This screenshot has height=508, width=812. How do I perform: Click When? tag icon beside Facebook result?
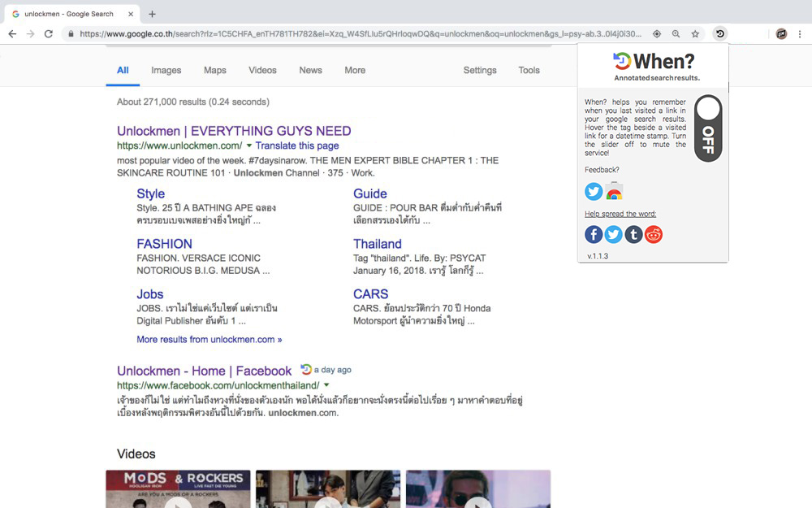click(306, 369)
